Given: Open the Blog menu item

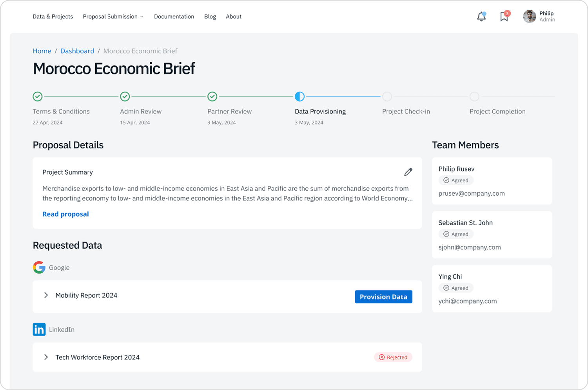Looking at the screenshot, I should [x=210, y=16].
